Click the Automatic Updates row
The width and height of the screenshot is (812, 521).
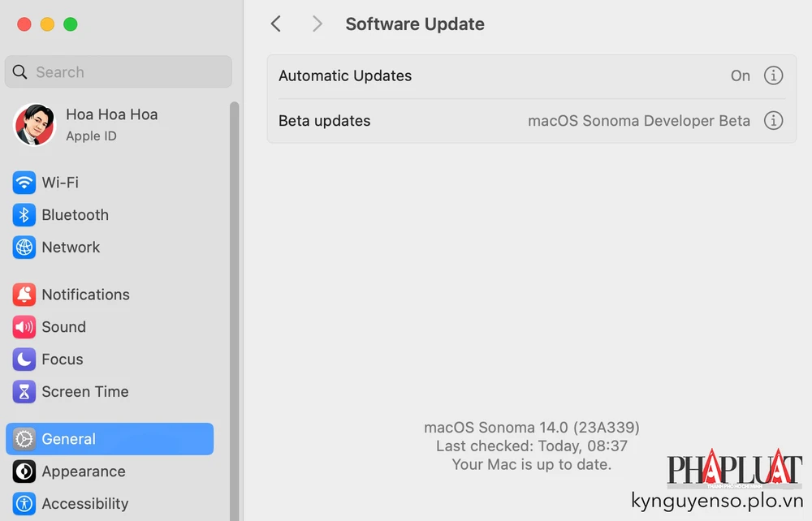[487, 75]
